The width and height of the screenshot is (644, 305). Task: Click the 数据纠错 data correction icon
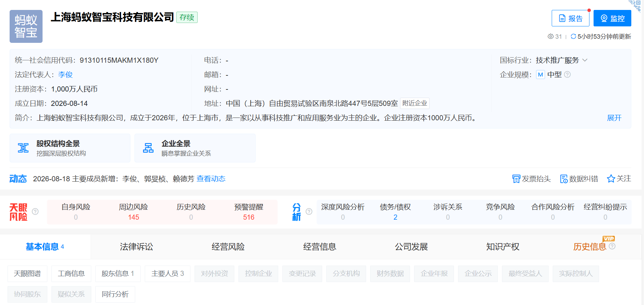click(564, 179)
